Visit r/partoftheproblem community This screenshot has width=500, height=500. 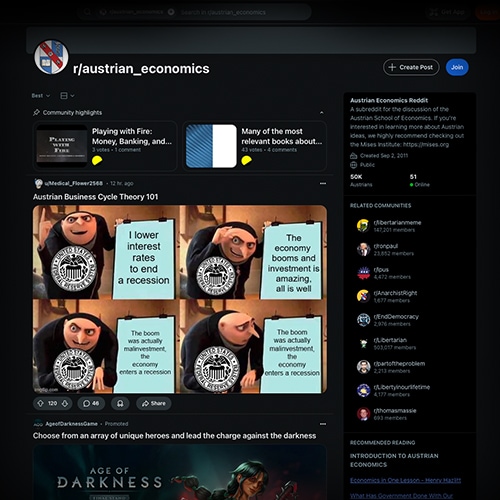click(x=399, y=363)
